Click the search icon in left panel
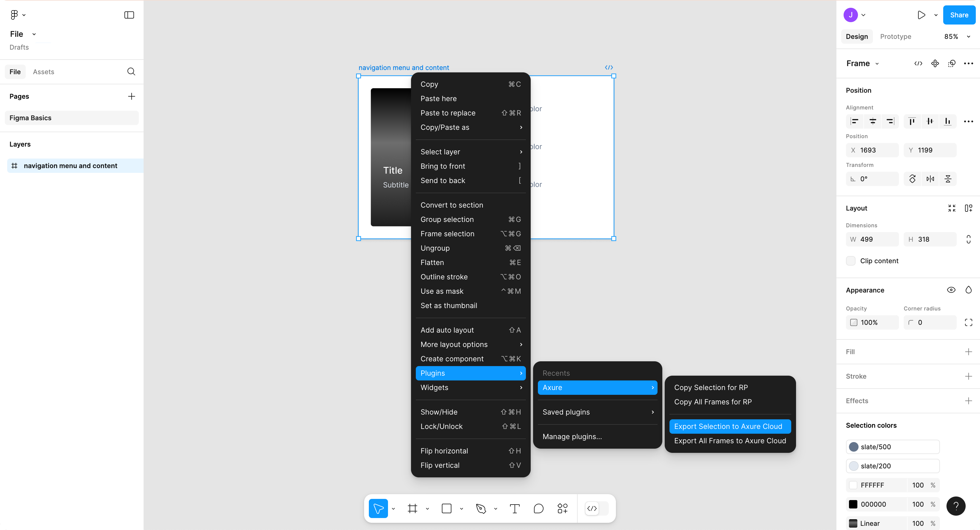Image resolution: width=980 pixels, height=530 pixels. [x=131, y=71]
